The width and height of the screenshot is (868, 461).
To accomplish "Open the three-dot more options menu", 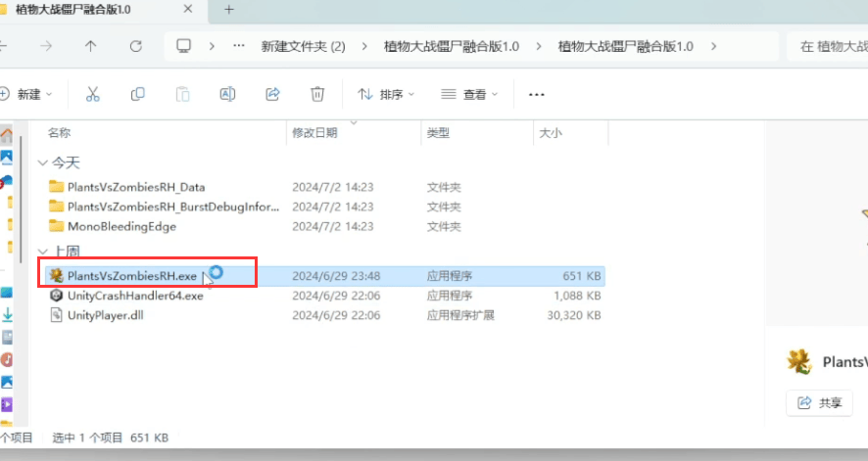I will tap(537, 95).
